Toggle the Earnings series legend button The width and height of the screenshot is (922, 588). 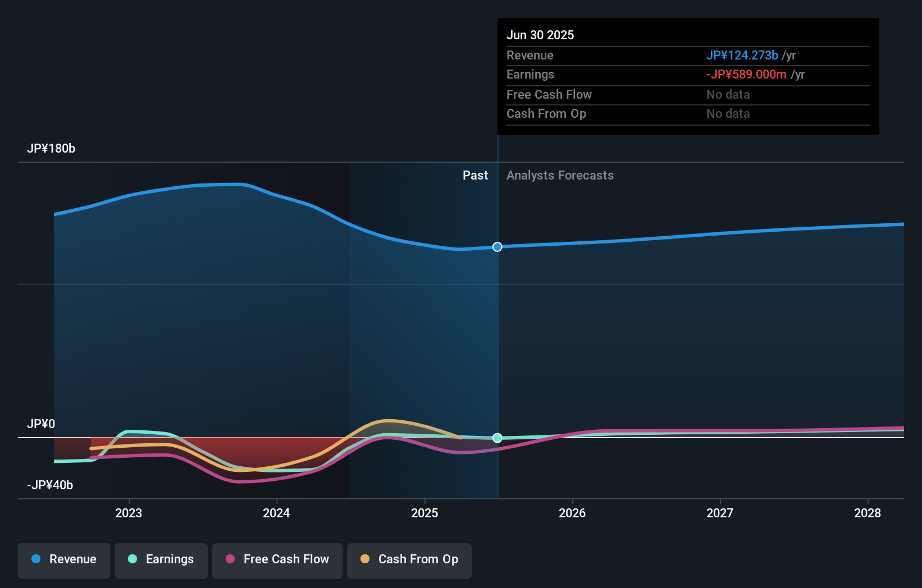161,561
